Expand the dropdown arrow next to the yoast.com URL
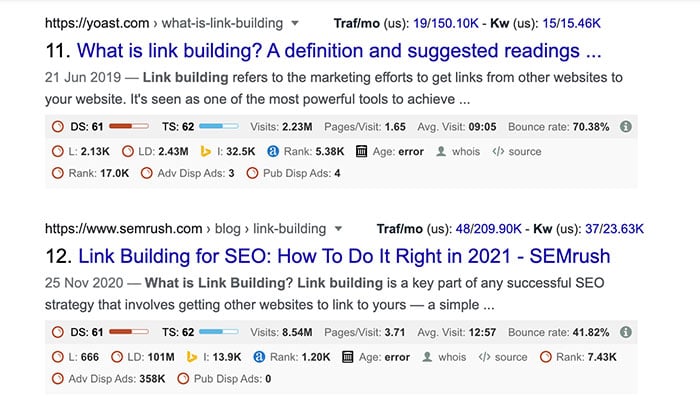Viewport: 700px width, 420px height. 295,23
